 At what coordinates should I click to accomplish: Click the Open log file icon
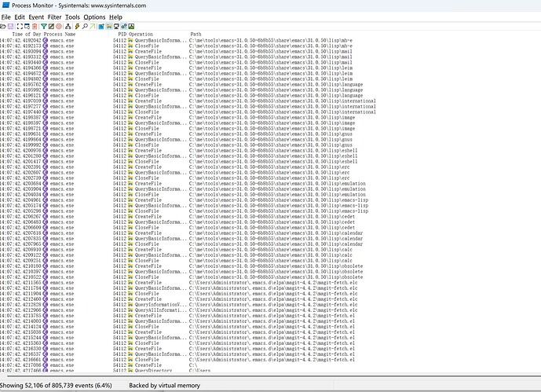tap(3, 26)
